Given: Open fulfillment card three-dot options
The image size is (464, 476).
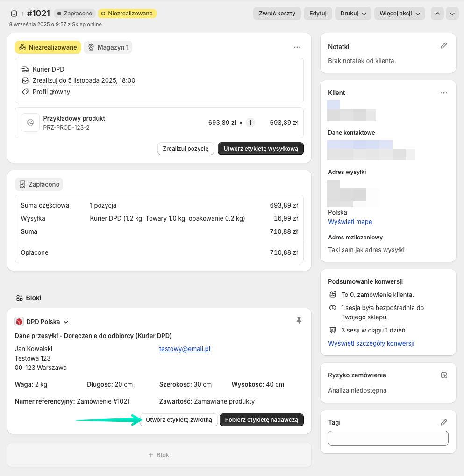Looking at the screenshot, I should pos(297,47).
